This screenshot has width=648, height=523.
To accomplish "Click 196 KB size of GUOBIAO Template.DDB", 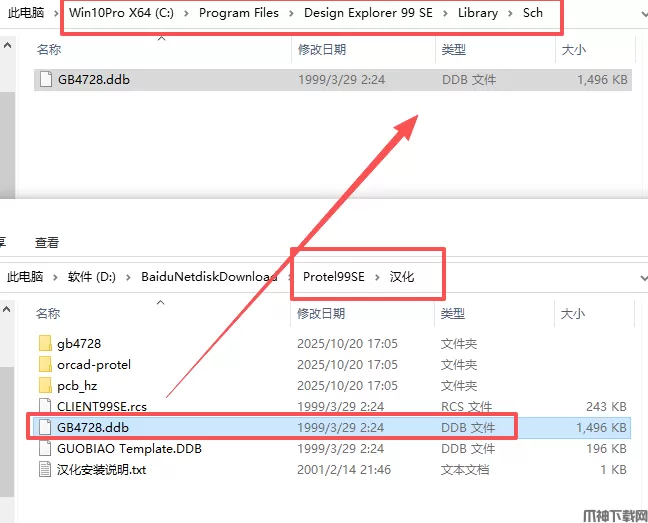I will pyautogui.click(x=606, y=448).
